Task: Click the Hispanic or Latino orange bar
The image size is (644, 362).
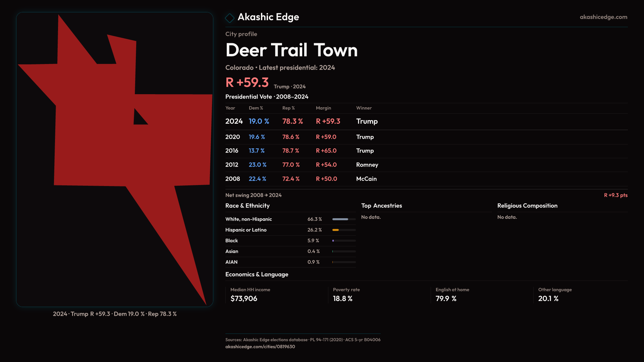Action: click(336, 230)
